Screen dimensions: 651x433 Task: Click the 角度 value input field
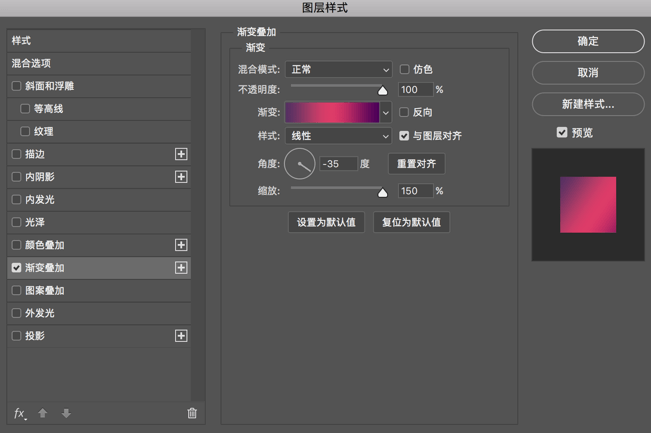pos(338,164)
